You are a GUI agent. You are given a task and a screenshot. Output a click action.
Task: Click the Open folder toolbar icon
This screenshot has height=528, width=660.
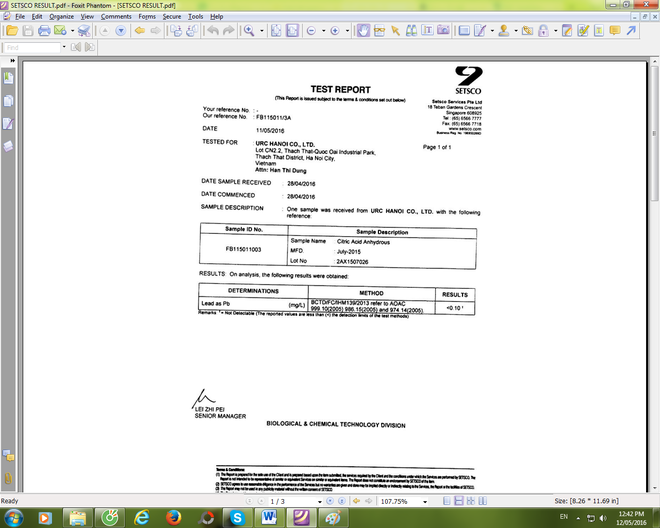click(12, 31)
